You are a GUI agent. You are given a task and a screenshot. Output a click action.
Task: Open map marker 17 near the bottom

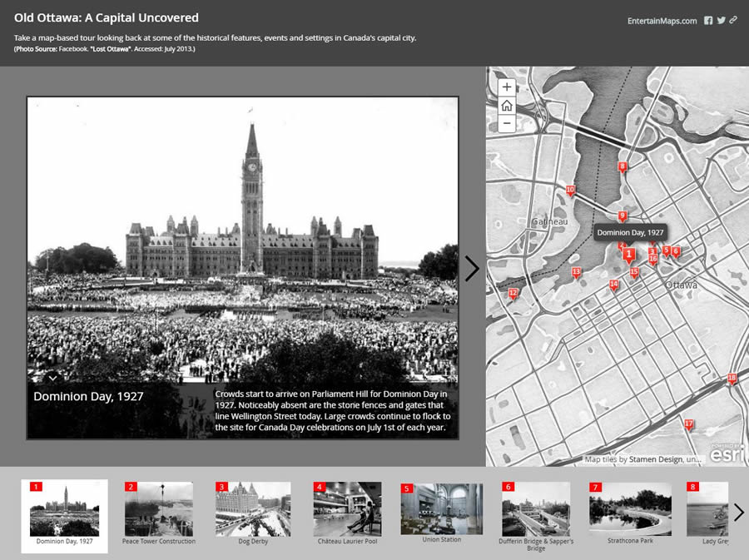(x=688, y=424)
